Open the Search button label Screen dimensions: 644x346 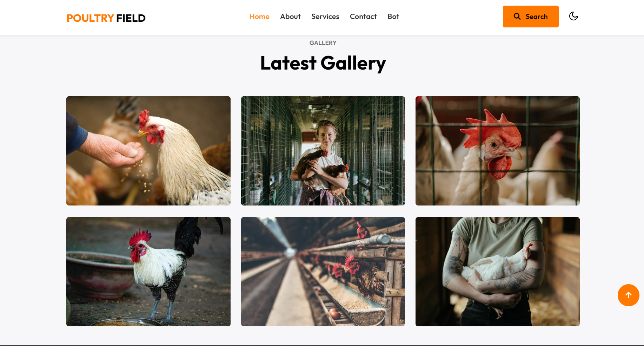click(x=537, y=17)
